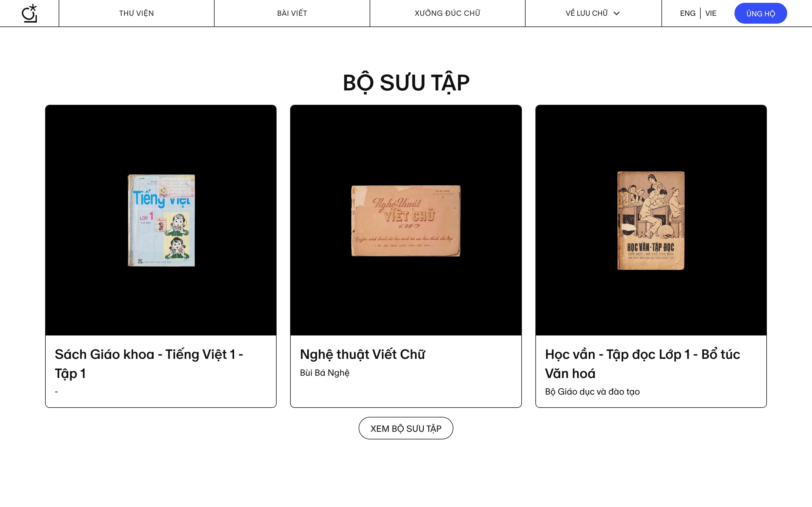Switch language to ENG
This screenshot has width=812, height=507.
click(687, 14)
